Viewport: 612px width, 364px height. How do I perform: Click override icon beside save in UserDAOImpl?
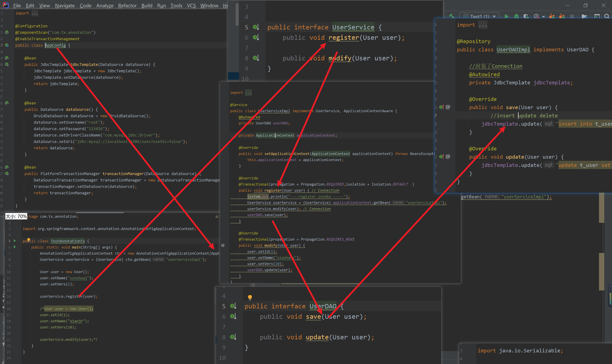[x=441, y=107]
